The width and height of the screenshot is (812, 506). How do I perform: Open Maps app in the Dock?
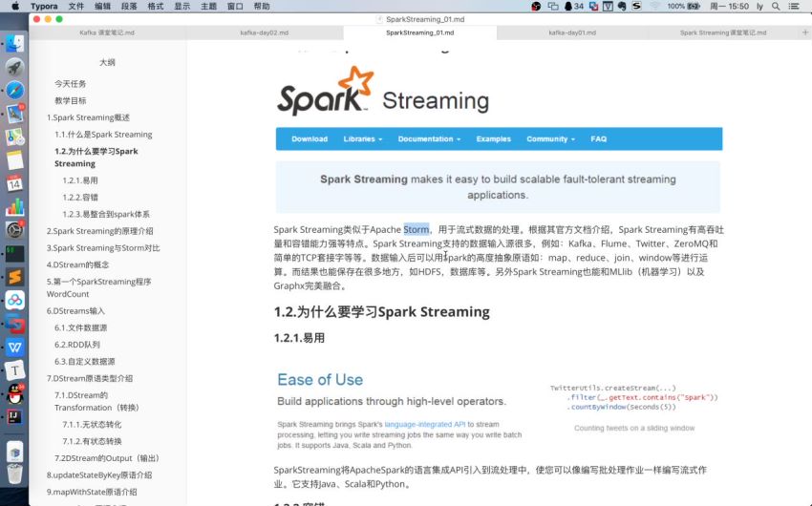coord(14,137)
